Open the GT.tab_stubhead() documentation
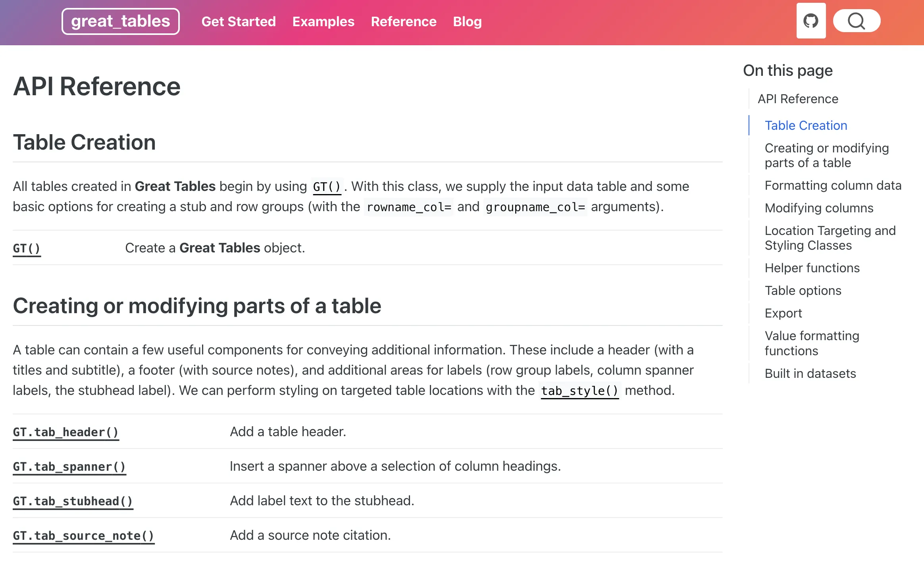Screen dimensions: 924x562 [73, 501]
